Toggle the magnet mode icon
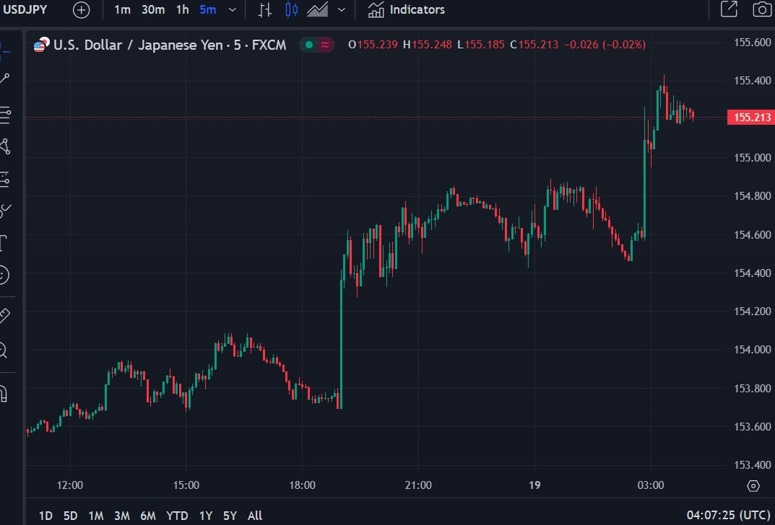 click(x=4, y=394)
